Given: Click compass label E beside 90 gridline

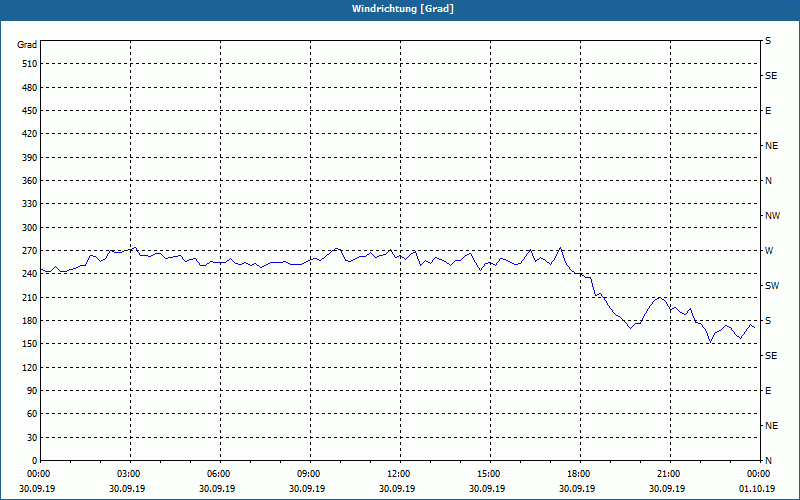Looking at the screenshot, I should [x=768, y=391].
